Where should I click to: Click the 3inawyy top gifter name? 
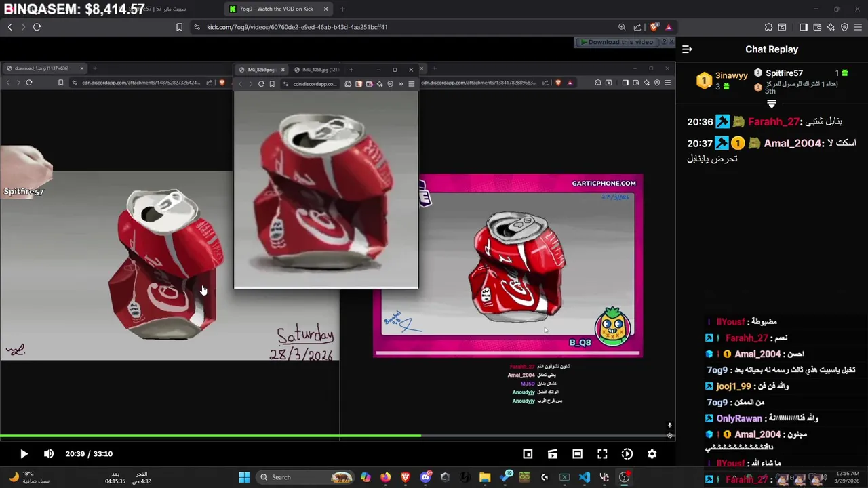pos(732,76)
